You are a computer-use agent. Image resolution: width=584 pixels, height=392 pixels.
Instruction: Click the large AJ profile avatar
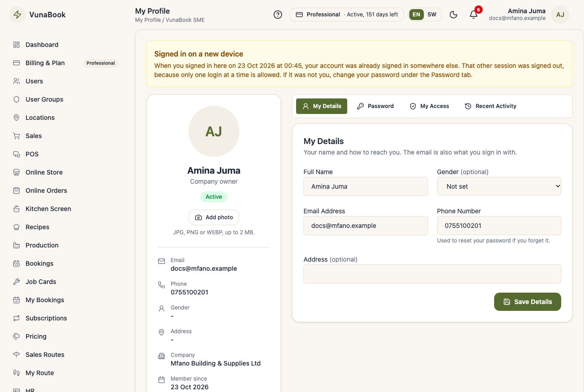click(x=214, y=131)
